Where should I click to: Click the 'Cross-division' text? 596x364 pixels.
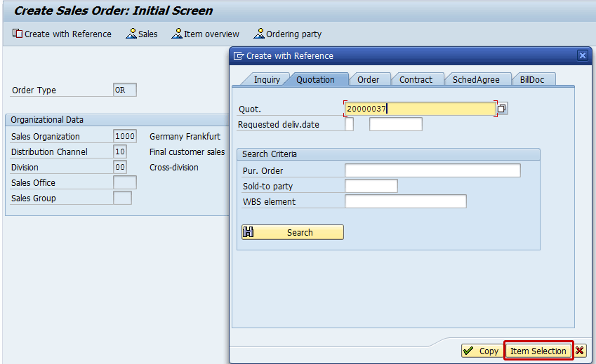coord(174,168)
